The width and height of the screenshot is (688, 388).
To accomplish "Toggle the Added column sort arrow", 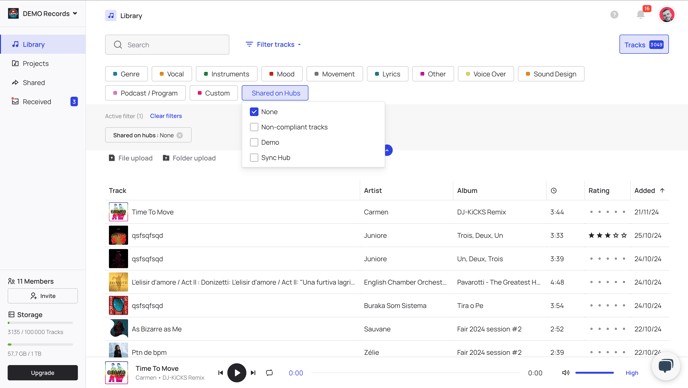I will (x=662, y=190).
